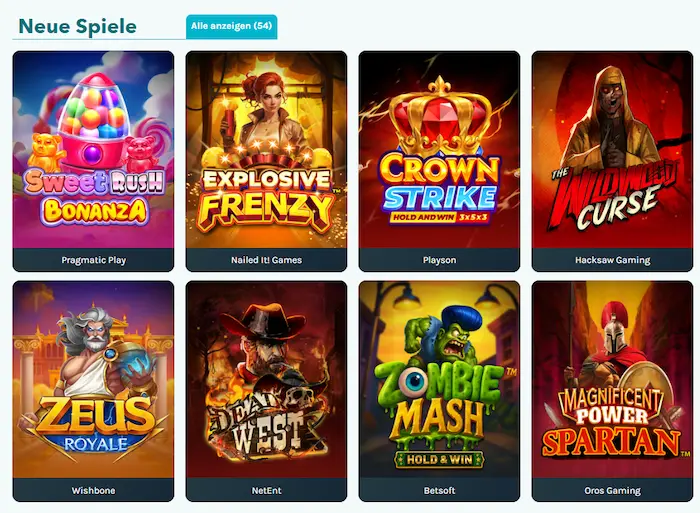Open the Sweet Rush Bonanza game thumbnail
Image resolution: width=700 pixels, height=513 pixels.
(93, 150)
